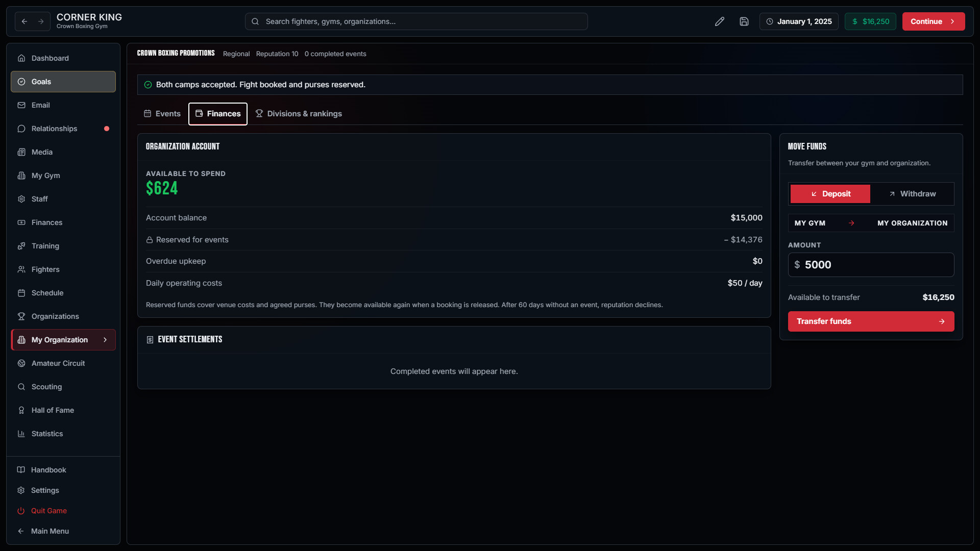Viewport: 980px width, 551px height.
Task: Click the transfer amount field
Action: (871, 265)
